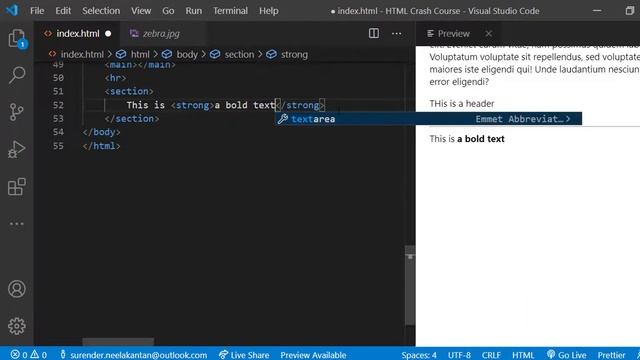
Task: Show additional activity bar views ellipsis
Action: (17, 224)
